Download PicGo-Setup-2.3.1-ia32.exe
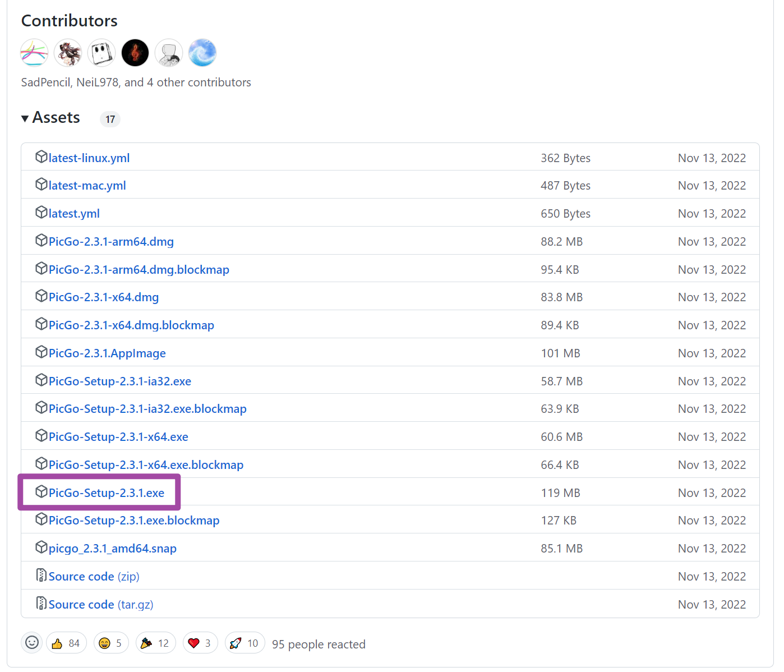Viewport: 784px width, 672px height. coord(120,381)
